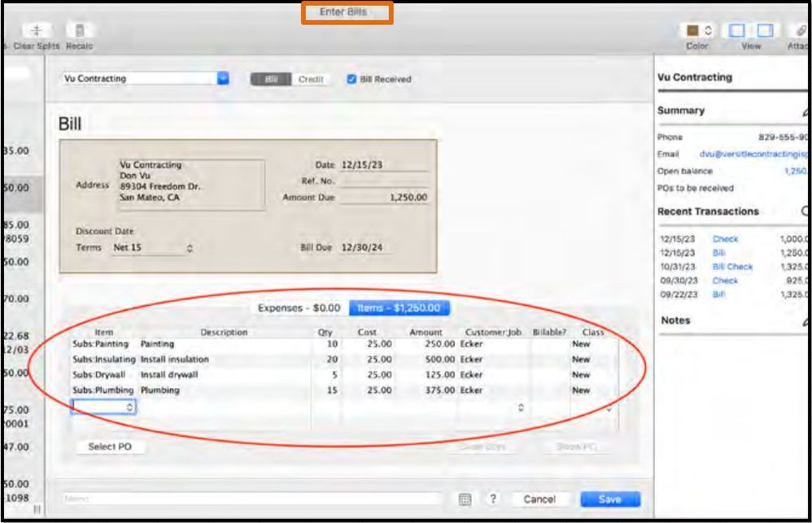Open the vendor email link
812x523 pixels.
753,155
